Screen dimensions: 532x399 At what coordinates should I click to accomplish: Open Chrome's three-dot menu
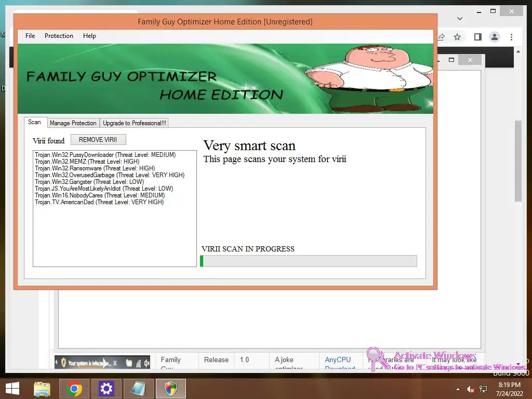pyautogui.click(x=512, y=37)
